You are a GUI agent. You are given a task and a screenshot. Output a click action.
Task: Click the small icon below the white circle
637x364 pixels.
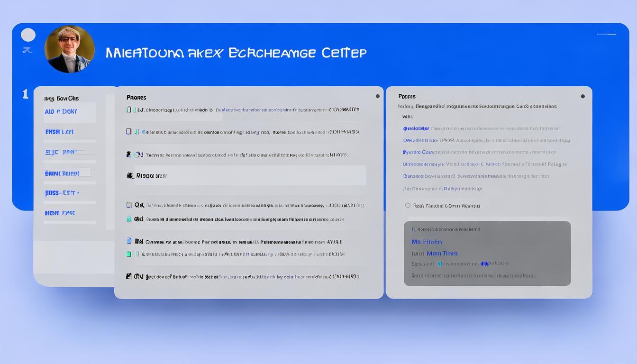tap(27, 50)
